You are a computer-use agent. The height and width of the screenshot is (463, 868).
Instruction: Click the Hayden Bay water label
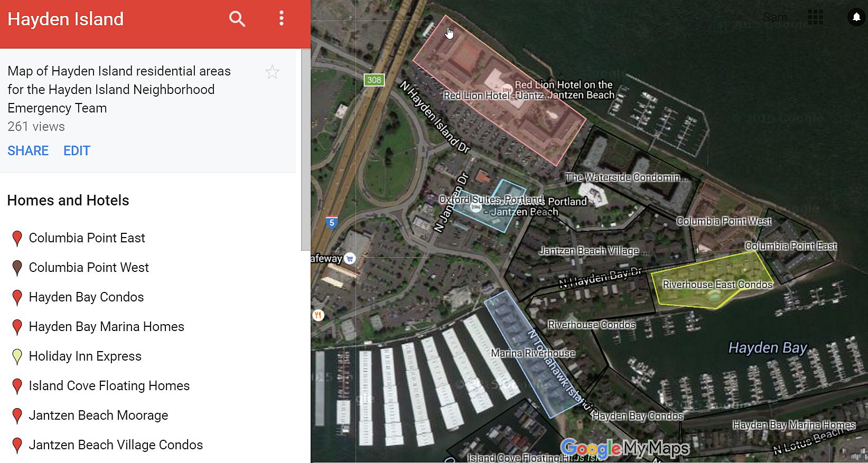point(768,348)
